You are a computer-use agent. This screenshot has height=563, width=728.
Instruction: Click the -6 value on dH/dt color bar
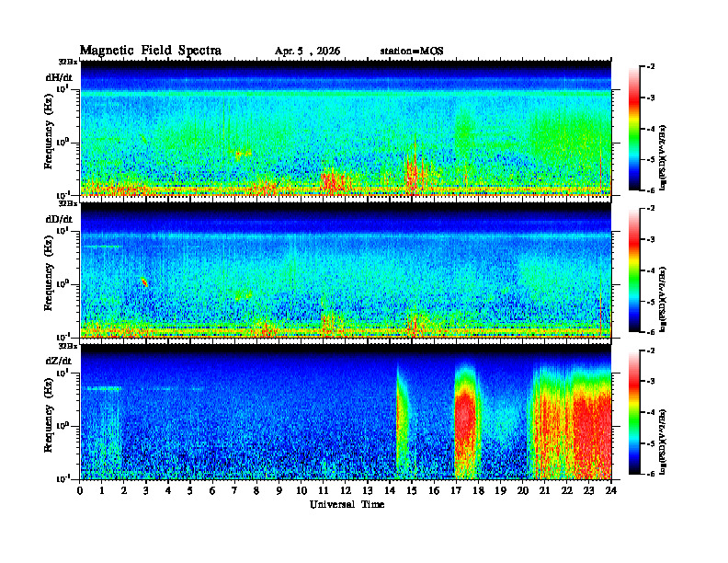click(651, 190)
